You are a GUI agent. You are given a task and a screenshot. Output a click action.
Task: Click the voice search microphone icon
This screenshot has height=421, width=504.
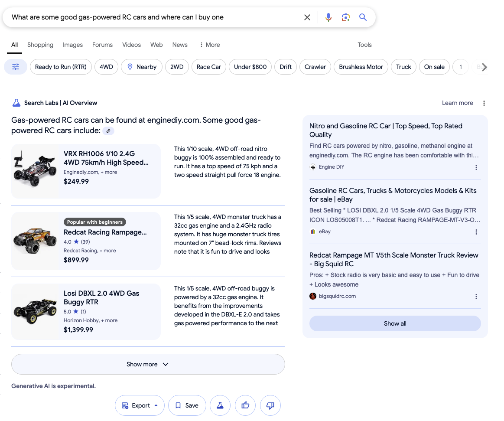pyautogui.click(x=328, y=17)
